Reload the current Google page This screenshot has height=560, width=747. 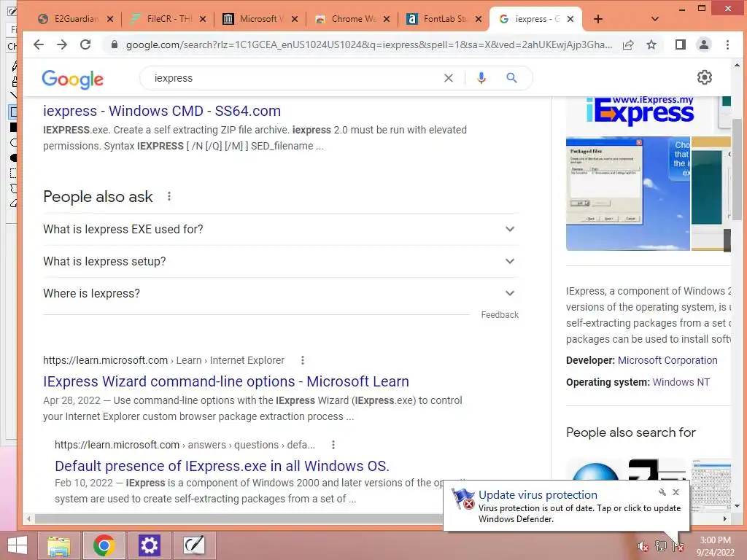coord(85,44)
